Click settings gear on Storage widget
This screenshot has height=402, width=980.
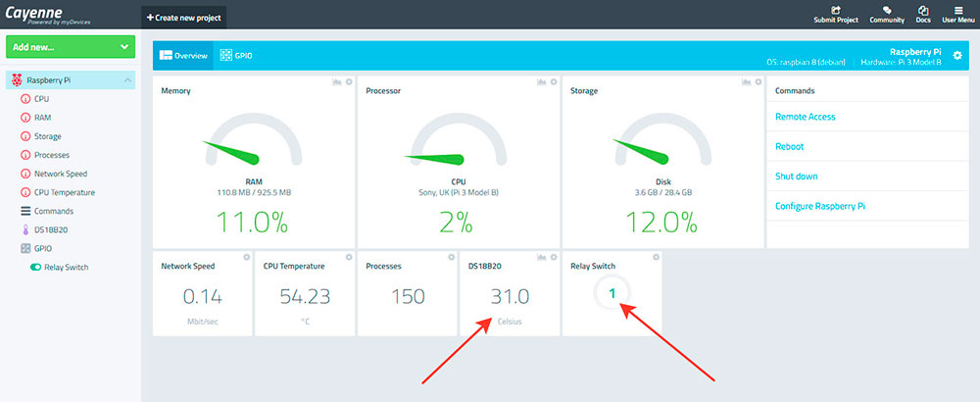point(758,82)
